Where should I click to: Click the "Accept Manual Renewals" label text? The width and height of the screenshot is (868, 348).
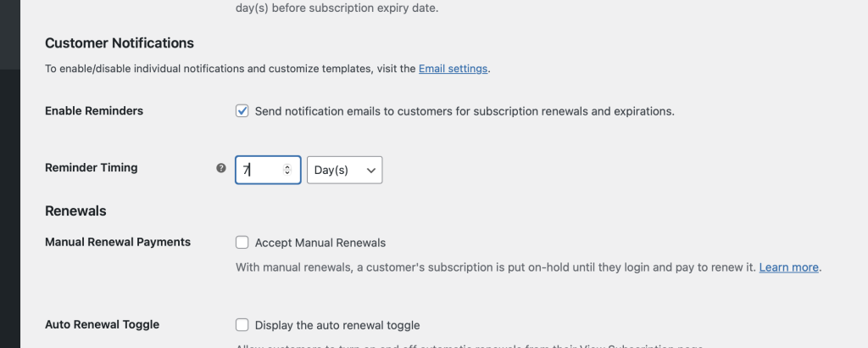[320, 243]
